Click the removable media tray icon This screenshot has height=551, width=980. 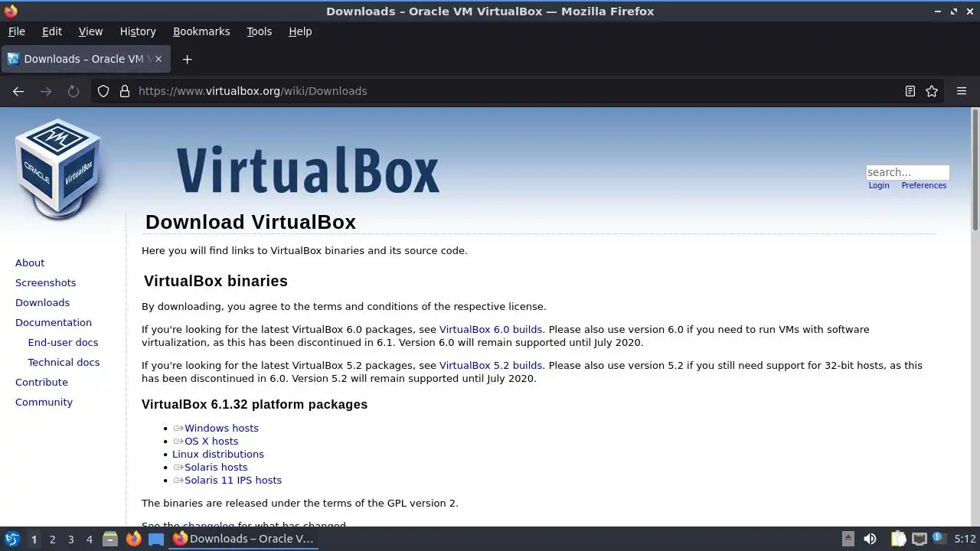(848, 539)
